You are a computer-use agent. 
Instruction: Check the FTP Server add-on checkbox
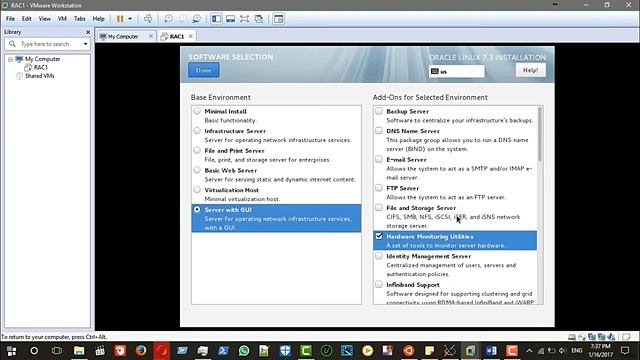[x=379, y=188]
